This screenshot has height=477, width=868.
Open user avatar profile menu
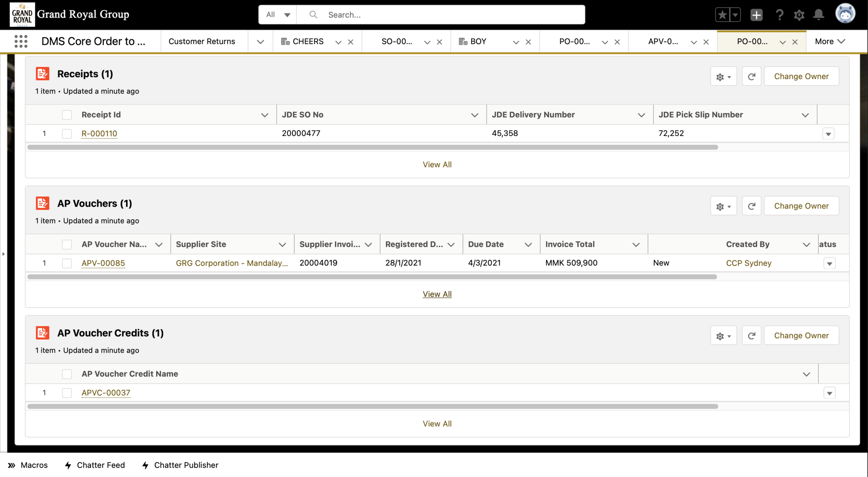[x=845, y=14]
